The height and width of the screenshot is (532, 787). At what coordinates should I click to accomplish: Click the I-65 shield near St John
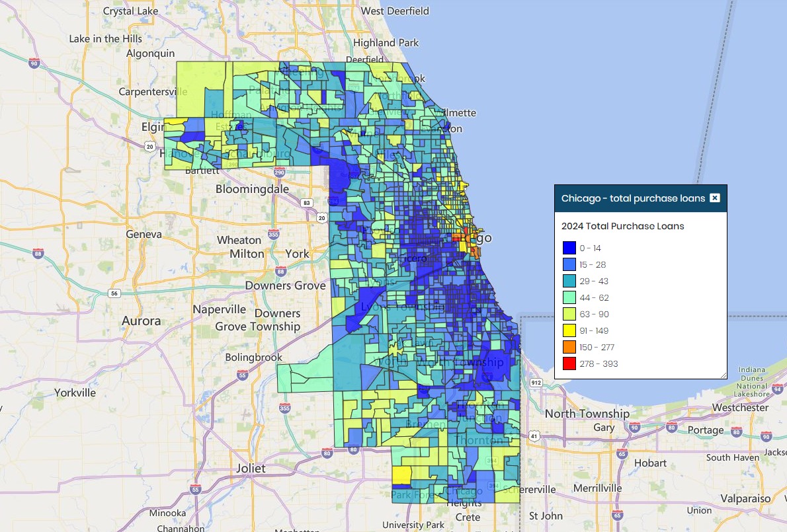(x=617, y=515)
